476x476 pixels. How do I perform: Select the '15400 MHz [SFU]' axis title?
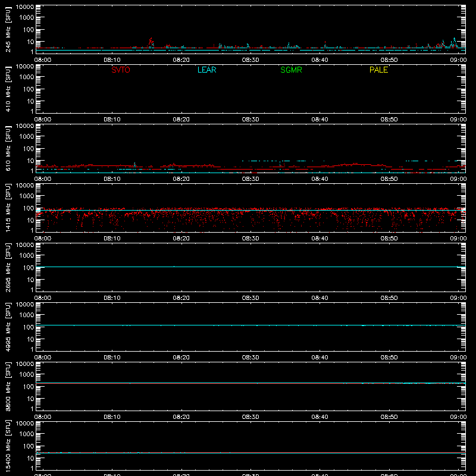pos(8,446)
